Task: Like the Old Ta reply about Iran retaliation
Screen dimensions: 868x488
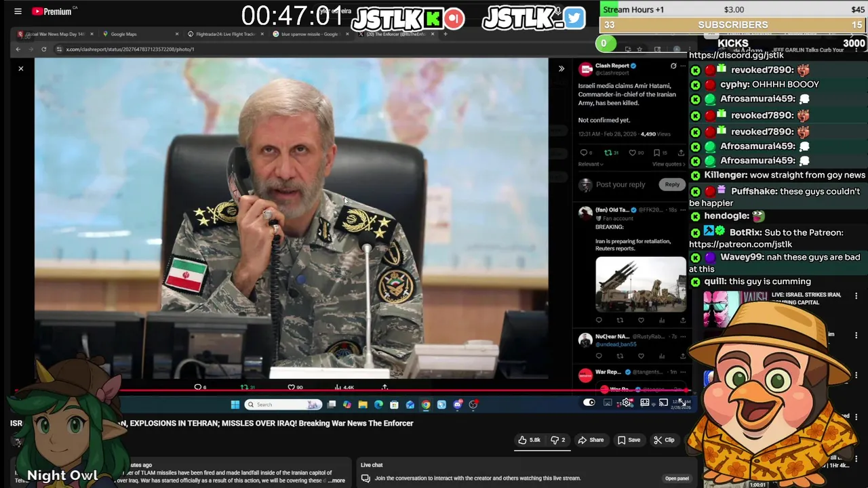Action: pos(641,320)
